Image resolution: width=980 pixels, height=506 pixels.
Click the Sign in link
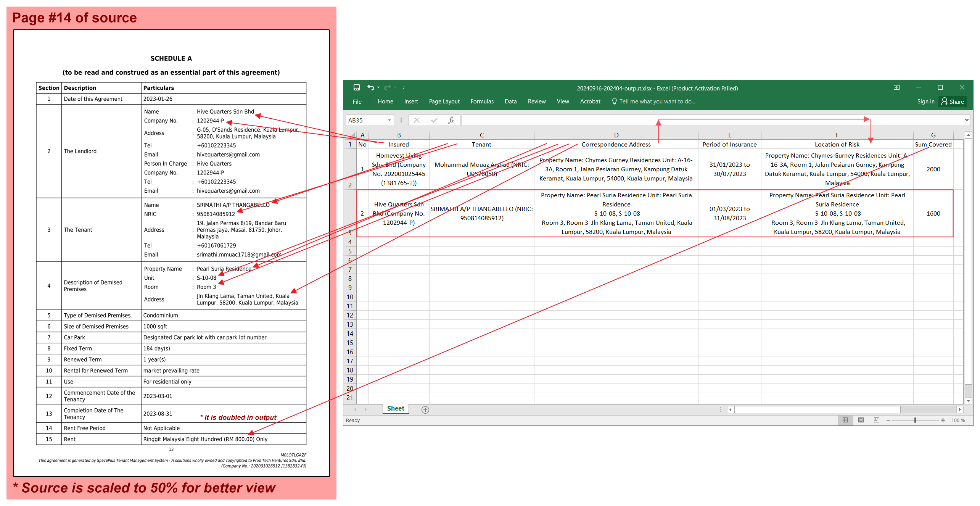926,102
